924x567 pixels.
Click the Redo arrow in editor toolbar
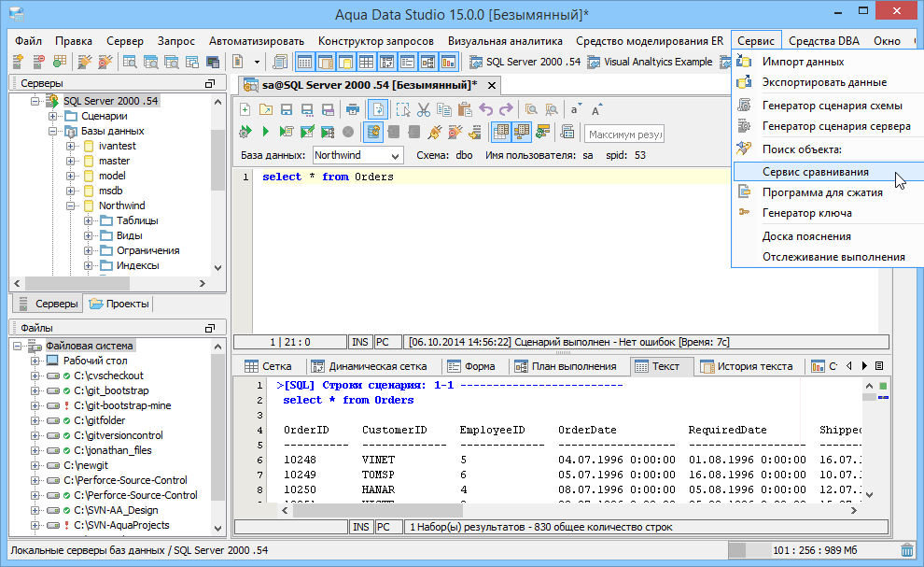tap(505, 109)
